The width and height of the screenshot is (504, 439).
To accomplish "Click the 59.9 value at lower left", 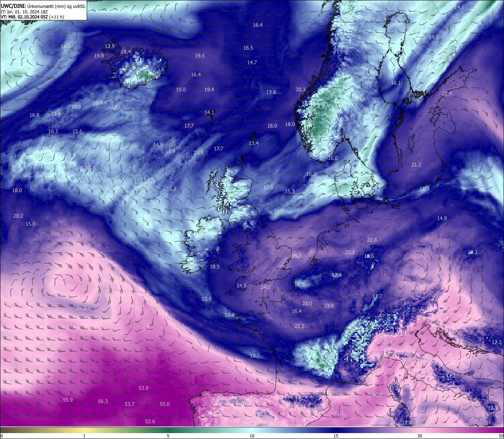I will tap(68, 400).
